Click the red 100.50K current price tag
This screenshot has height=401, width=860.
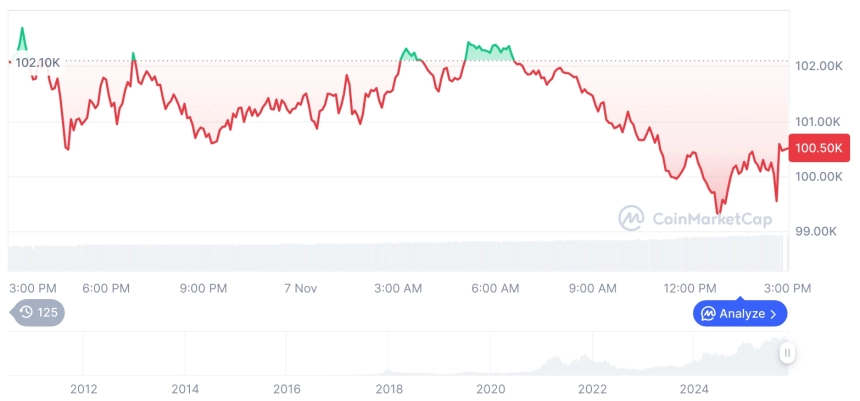[819, 148]
